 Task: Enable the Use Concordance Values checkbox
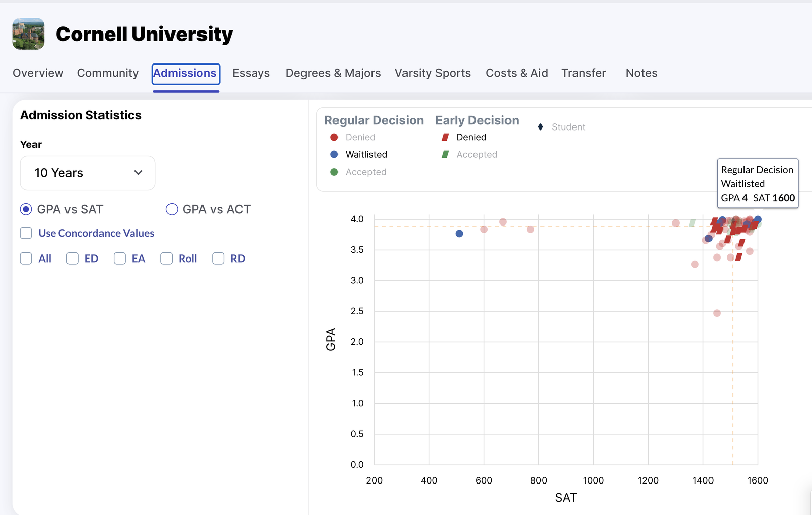click(26, 233)
